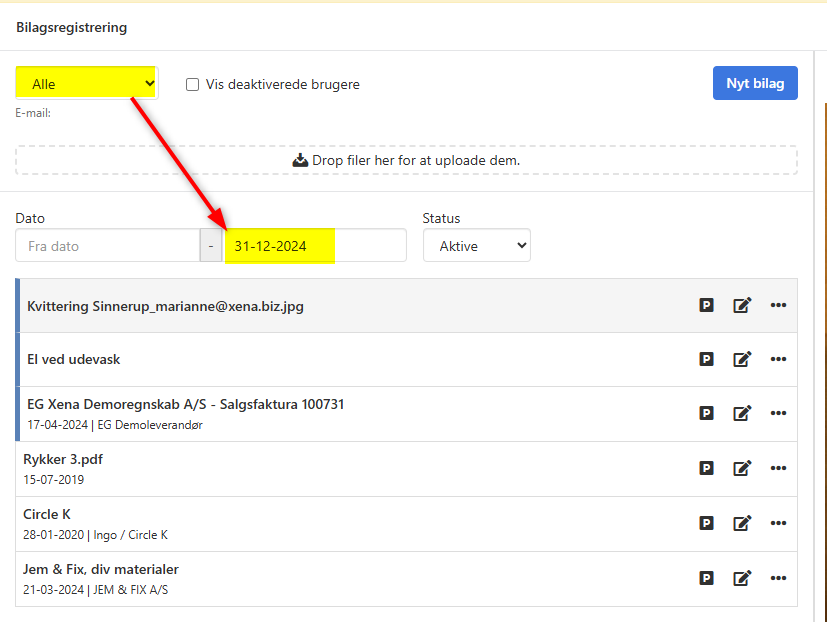Open more options for EG Xena Salgsfaktura

779,413
